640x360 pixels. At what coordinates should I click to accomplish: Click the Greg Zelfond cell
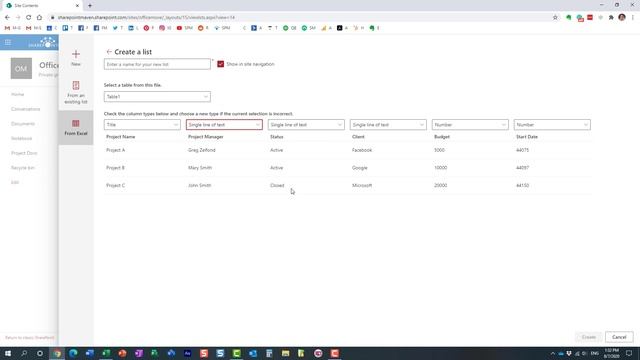coord(202,150)
